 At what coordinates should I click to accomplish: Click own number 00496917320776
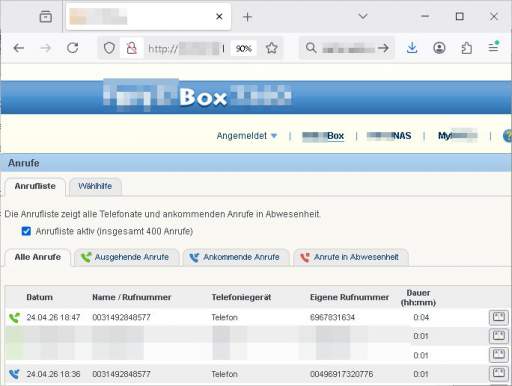(x=341, y=374)
